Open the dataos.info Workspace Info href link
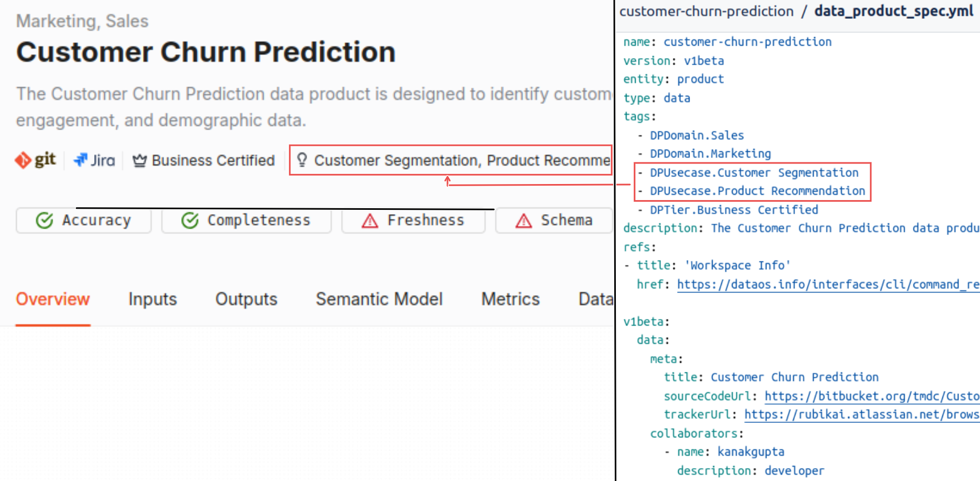980x481 pixels. point(828,285)
